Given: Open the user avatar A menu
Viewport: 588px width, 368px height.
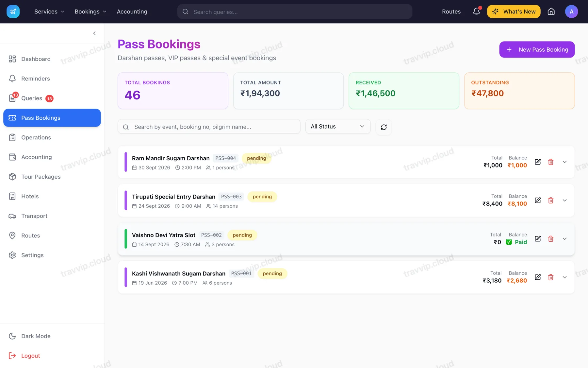Looking at the screenshot, I should tap(571, 11).
